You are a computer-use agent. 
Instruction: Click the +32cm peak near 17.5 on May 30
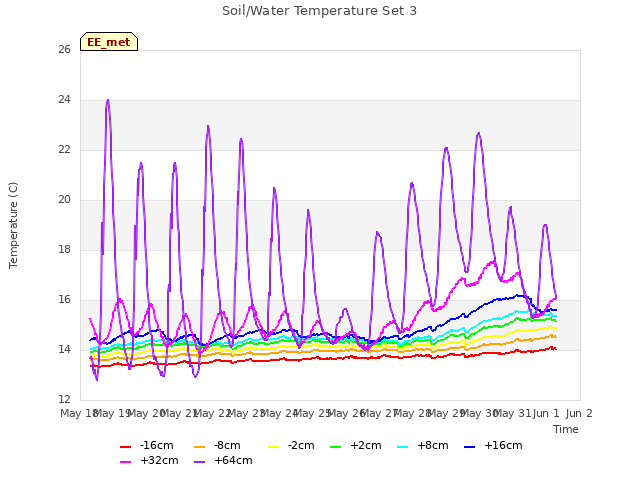click(x=493, y=261)
